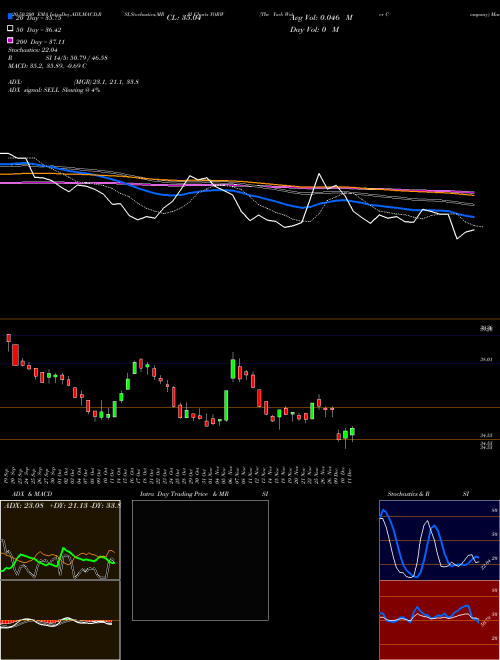
Task: Click the 'ADX & MACD' panel title
Action: [x=32, y=494]
